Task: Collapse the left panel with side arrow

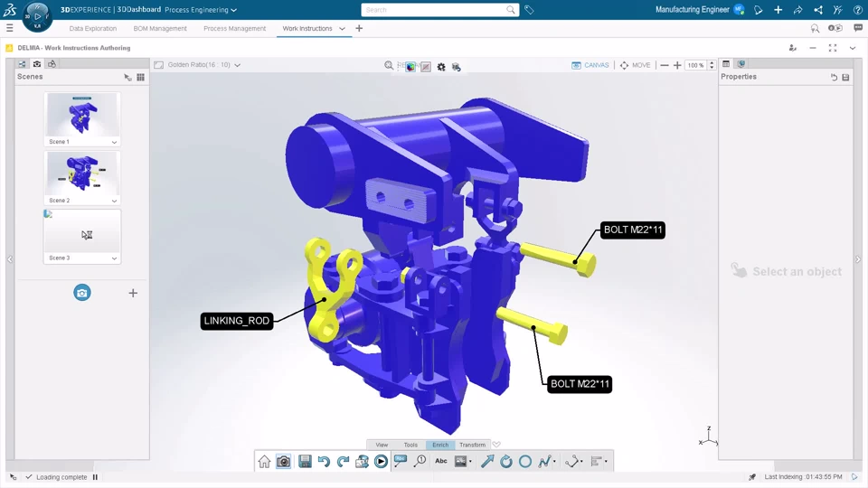Action: coord(10,259)
